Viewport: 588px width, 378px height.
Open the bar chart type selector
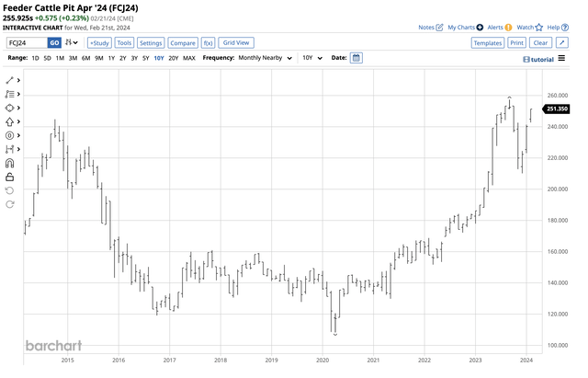(x=72, y=42)
